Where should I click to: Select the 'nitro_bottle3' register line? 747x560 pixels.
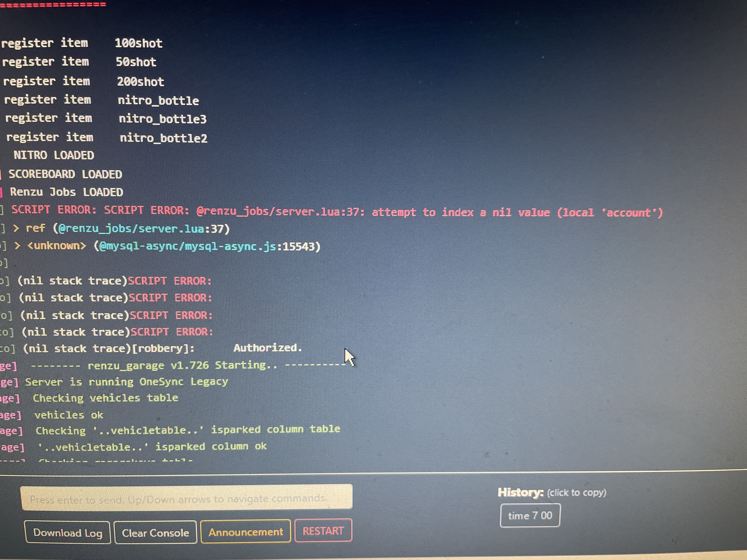coord(106,119)
